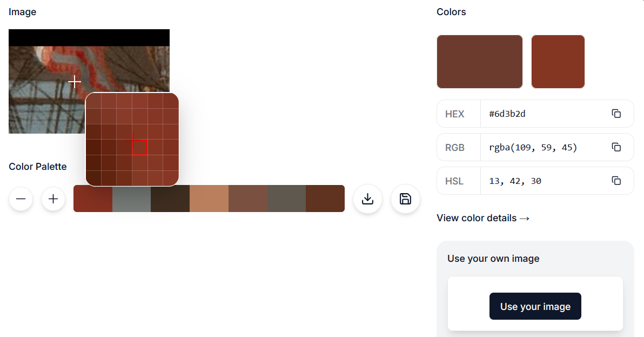This screenshot has width=644, height=337.
Task: Click the white crosshair on the image
Action: point(75,82)
